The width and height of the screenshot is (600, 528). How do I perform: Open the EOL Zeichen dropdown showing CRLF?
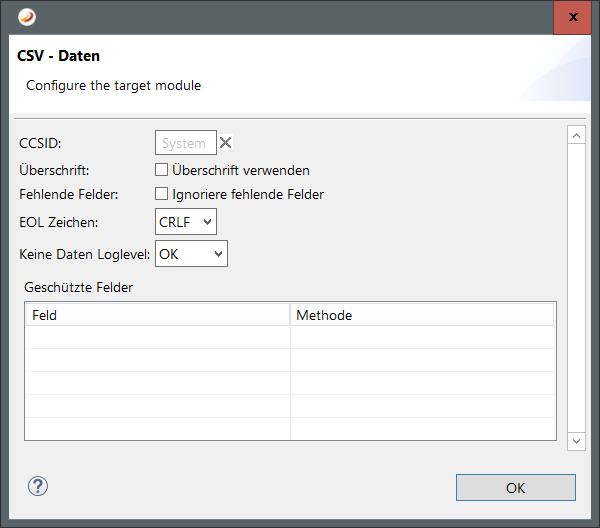click(x=186, y=222)
